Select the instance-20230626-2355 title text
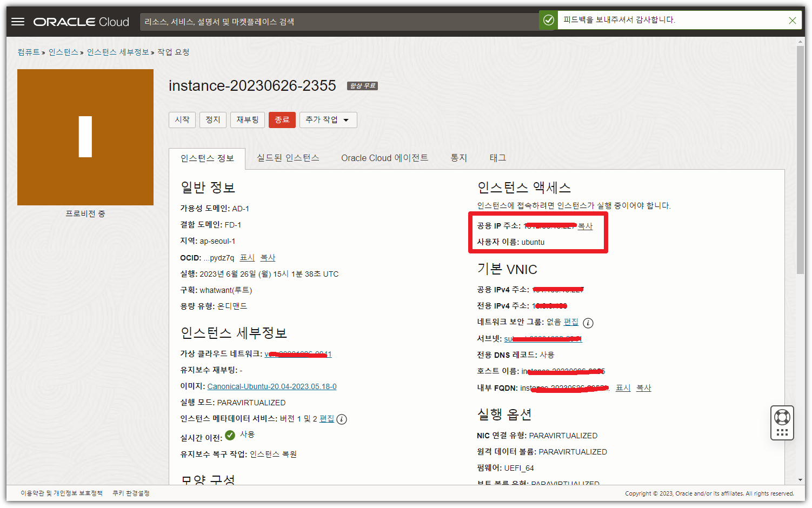This screenshot has height=508, width=812. 252,86
